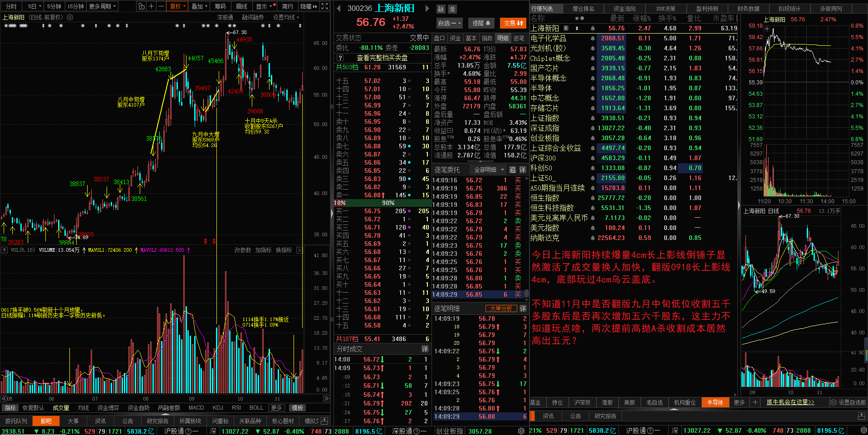Add a new watchlist tab with plus
This screenshot has width=868, height=435.
click(755, 402)
